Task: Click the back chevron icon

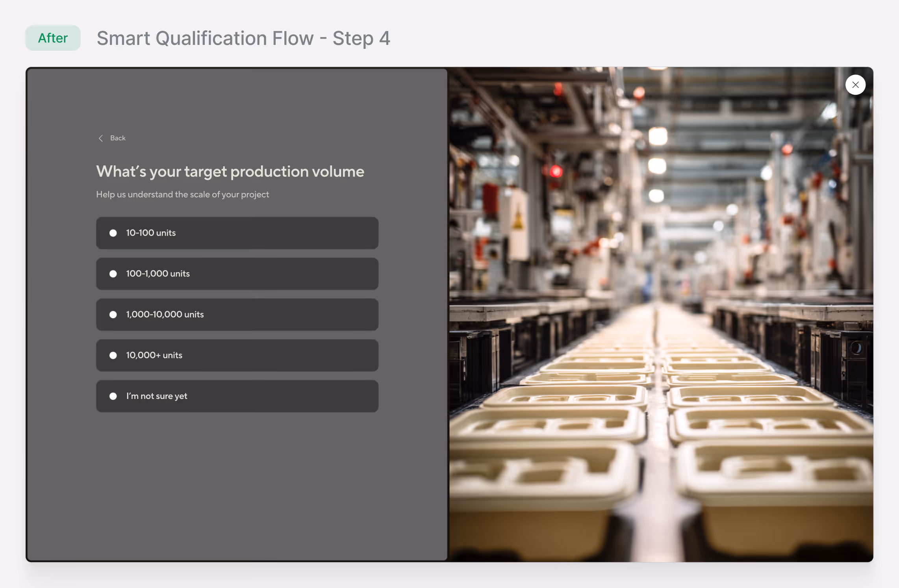Action: 101,138
